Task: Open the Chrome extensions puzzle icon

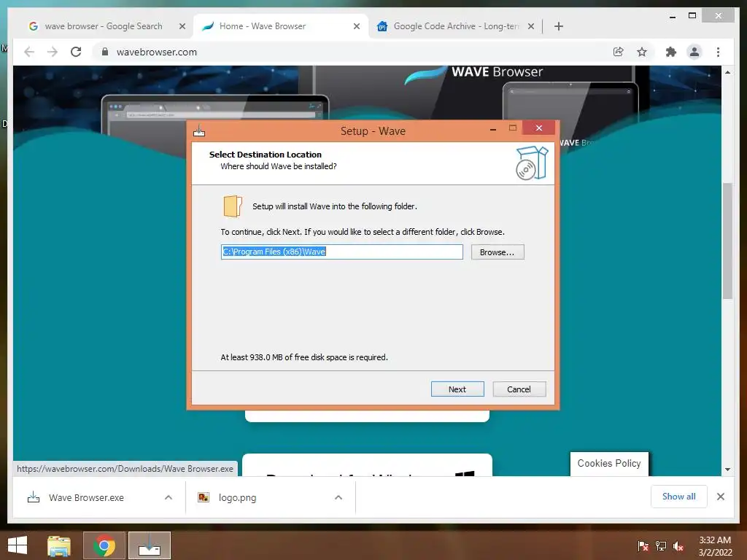Action: click(671, 52)
